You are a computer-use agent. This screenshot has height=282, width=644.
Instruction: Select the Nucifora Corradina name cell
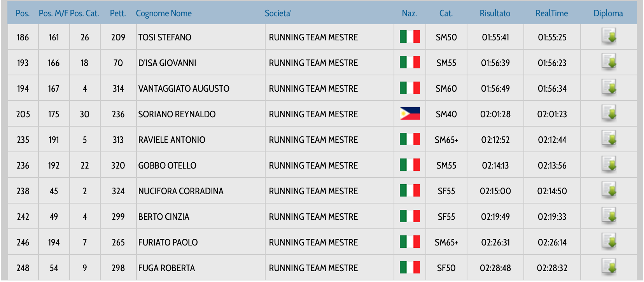[x=181, y=191]
